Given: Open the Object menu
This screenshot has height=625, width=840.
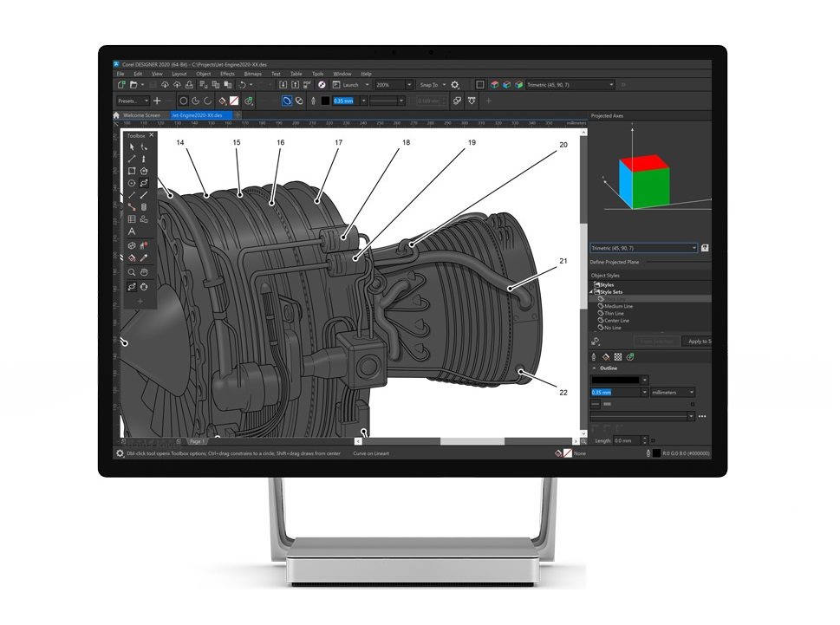Looking at the screenshot, I should tap(204, 74).
